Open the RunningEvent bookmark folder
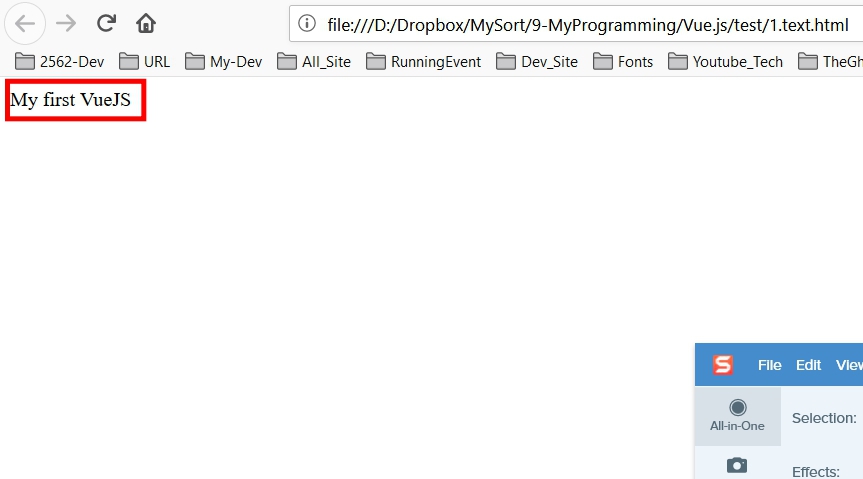This screenshot has width=863, height=479. point(423,62)
